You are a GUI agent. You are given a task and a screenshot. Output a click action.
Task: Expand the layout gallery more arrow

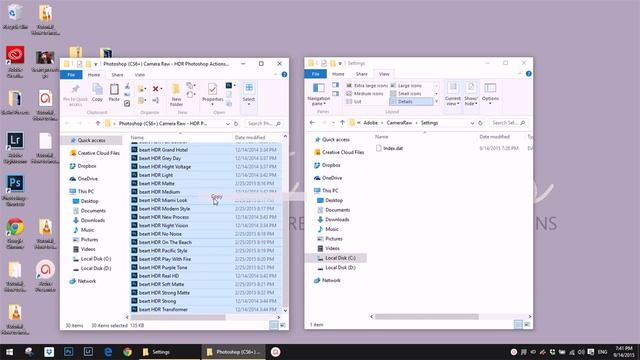coord(436,101)
